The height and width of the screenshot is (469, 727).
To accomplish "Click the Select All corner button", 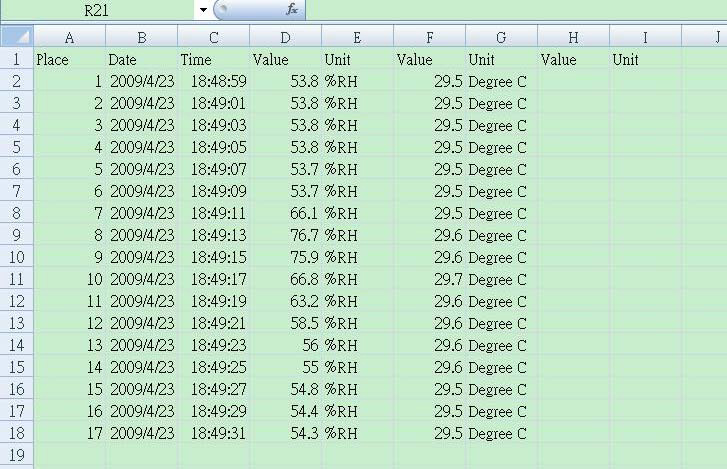I will click(17, 36).
